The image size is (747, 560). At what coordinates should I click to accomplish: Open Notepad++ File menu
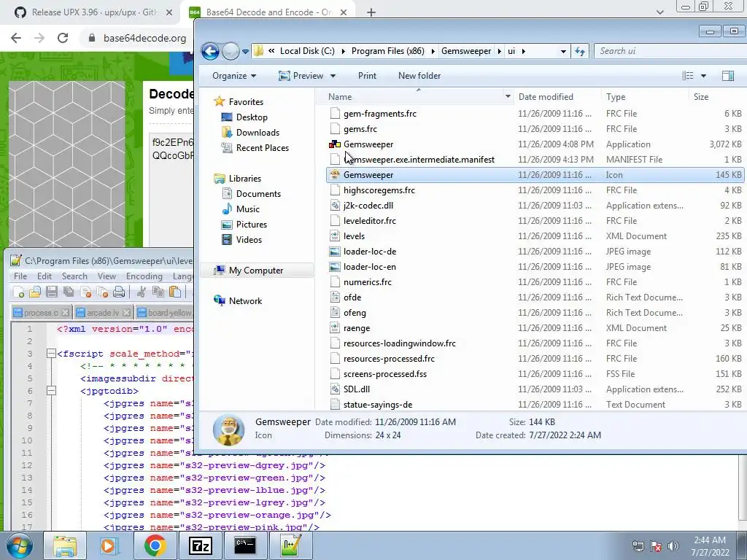click(x=20, y=276)
